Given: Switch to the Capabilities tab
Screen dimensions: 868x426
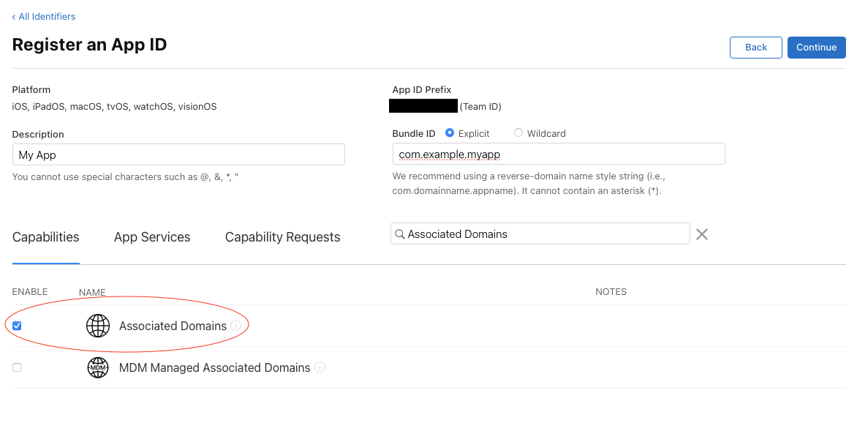Looking at the screenshot, I should tap(45, 236).
